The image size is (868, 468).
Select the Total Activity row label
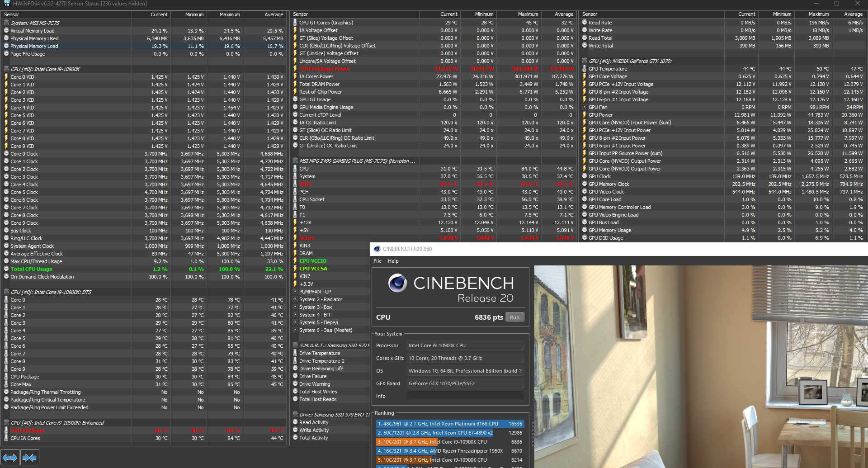(314, 438)
